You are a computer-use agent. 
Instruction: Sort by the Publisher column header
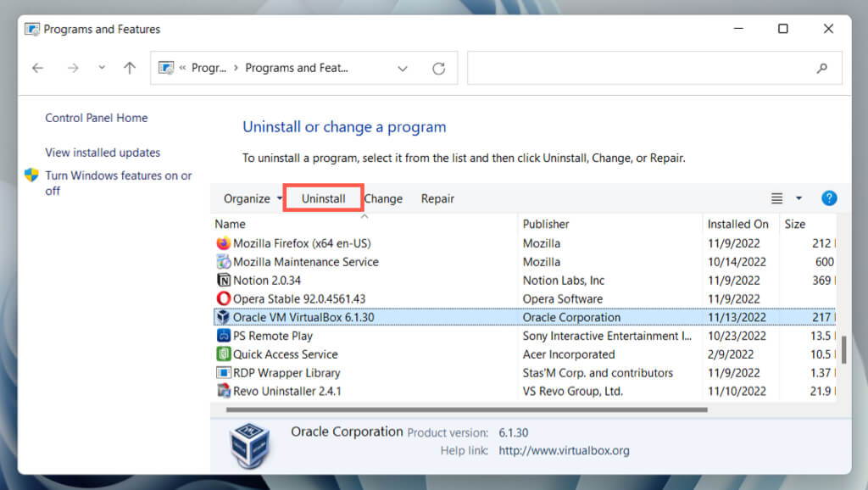pyautogui.click(x=546, y=225)
